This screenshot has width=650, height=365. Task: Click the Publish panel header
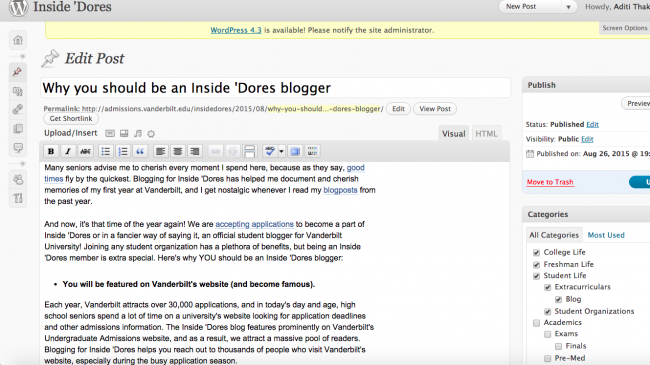click(586, 85)
